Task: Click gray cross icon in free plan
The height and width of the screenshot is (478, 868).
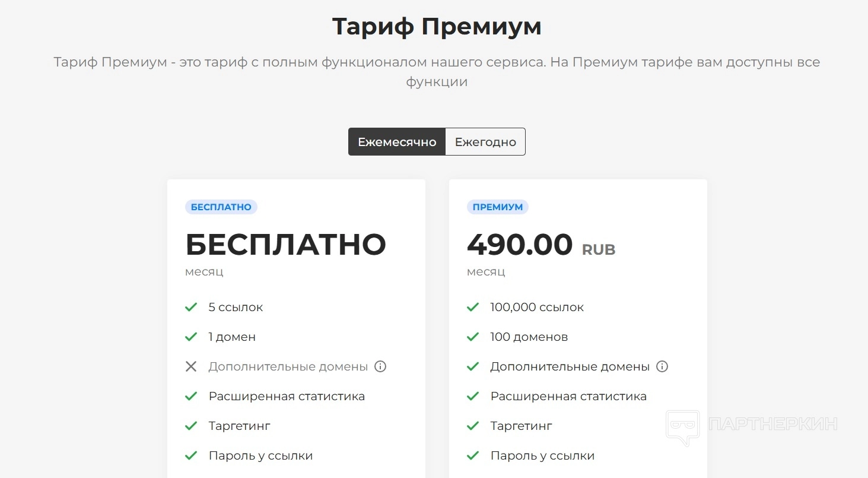Action: pos(191,366)
